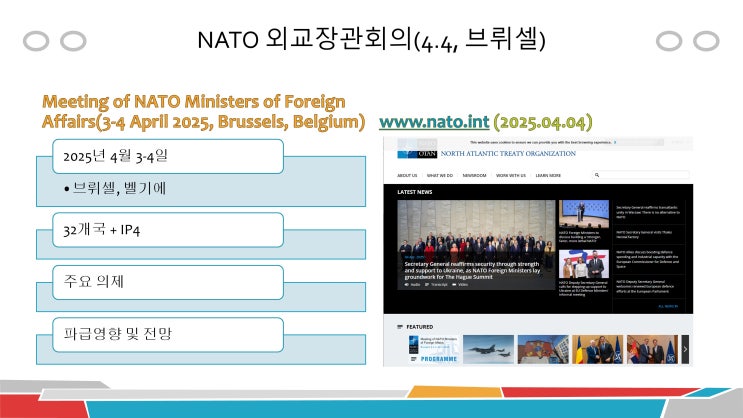This screenshot has width=743, height=418.
Task: Click the bullet text 브뤼셀, 벨기에
Action: tap(119, 188)
